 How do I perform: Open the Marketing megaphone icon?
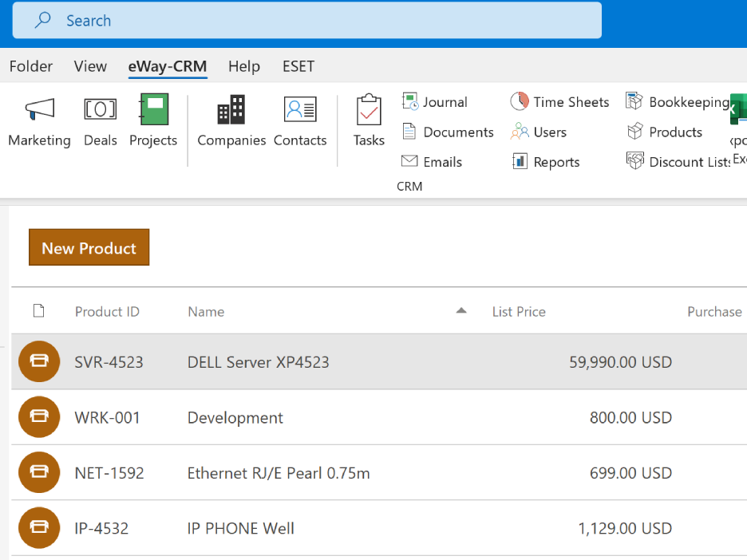point(40,109)
